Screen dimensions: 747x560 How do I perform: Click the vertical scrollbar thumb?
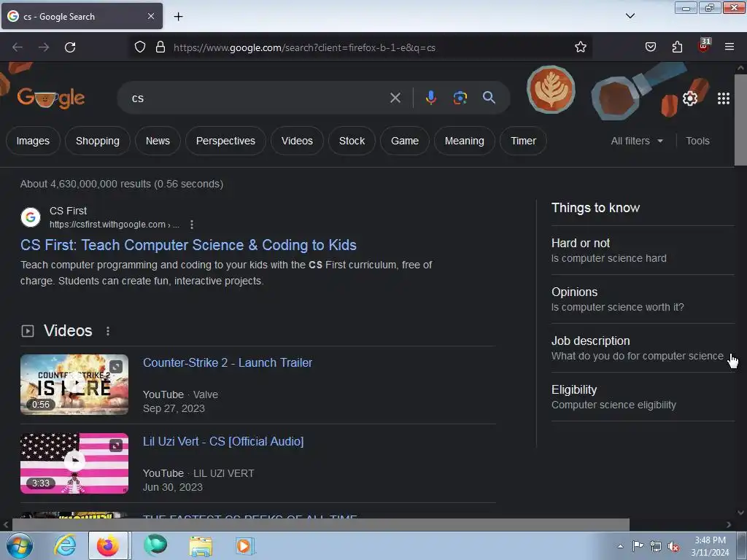coord(740,120)
